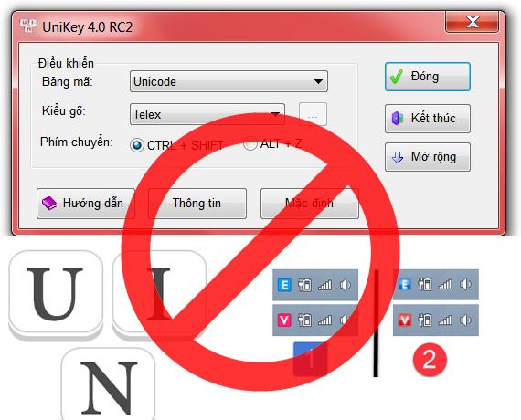This screenshot has width=521, height=420.
Task: Click the dropdown arrow next to Unicode
Action: [318, 81]
